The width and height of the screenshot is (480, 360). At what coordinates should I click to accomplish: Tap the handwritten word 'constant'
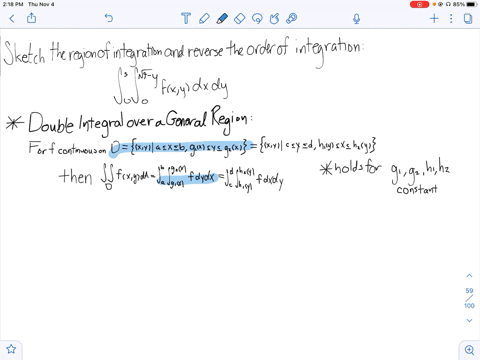[x=417, y=190]
